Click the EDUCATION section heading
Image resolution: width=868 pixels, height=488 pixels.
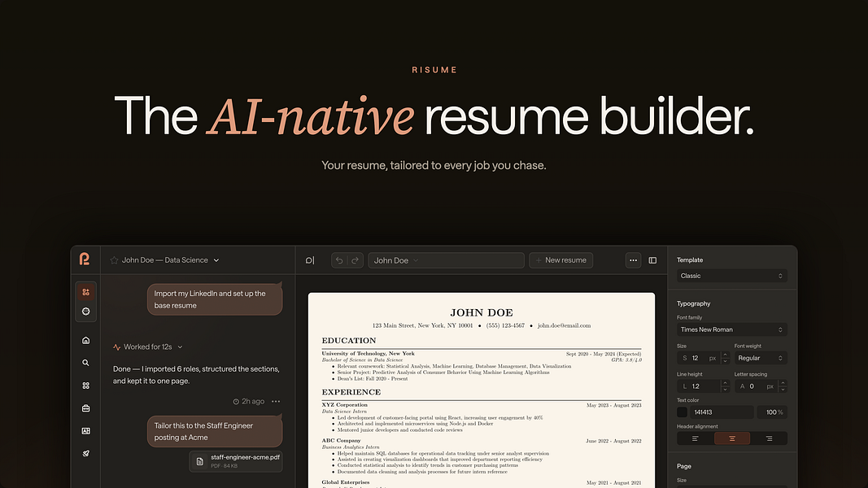(349, 340)
